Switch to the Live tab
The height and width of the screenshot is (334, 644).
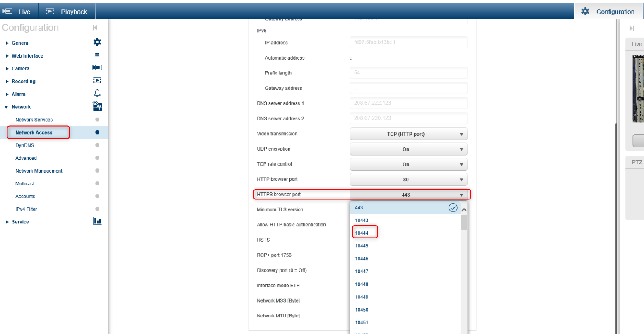click(19, 12)
